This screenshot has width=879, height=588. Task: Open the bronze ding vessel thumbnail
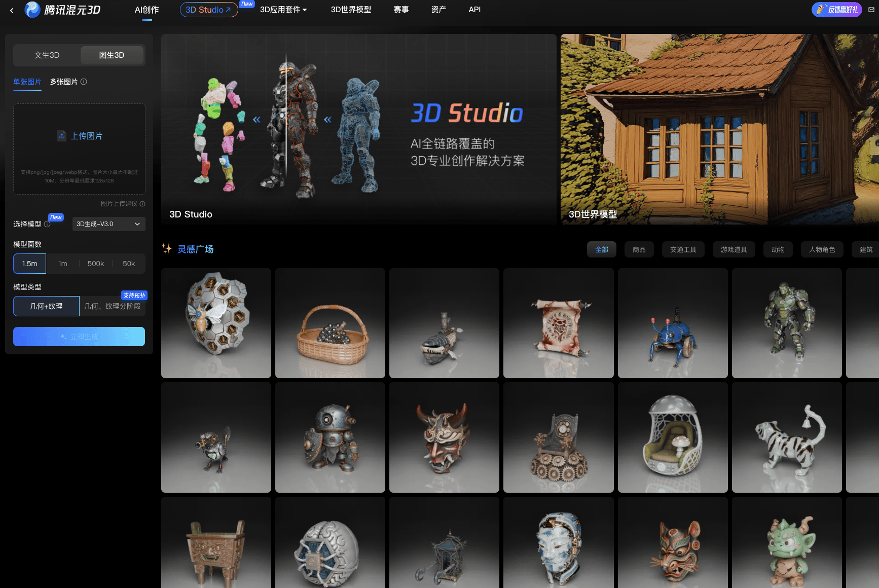(216, 542)
